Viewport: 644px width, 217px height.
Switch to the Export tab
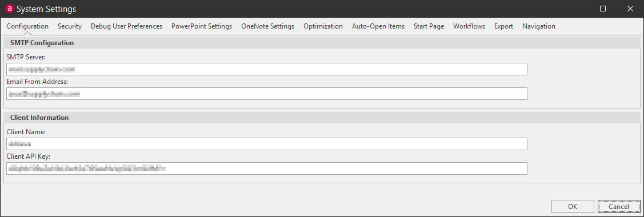(503, 26)
